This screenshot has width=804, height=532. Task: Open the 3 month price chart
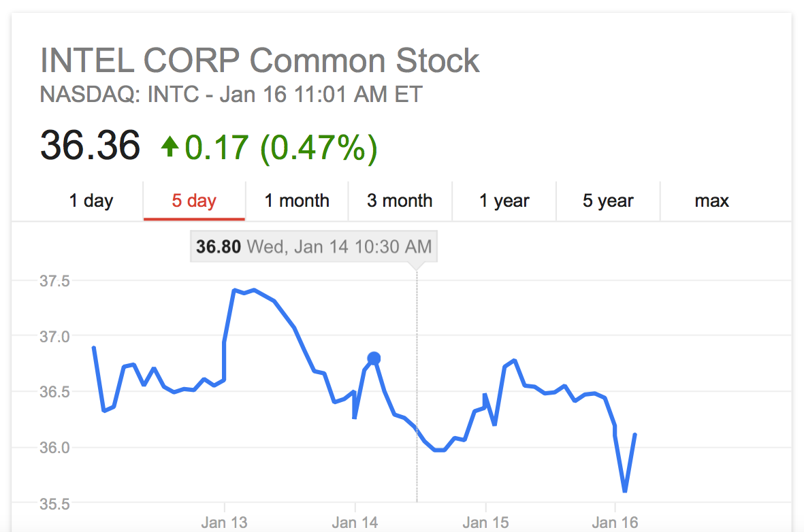click(x=400, y=200)
